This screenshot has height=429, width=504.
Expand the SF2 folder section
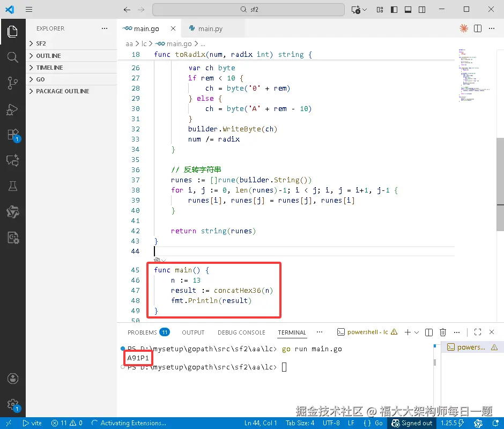[71, 43]
